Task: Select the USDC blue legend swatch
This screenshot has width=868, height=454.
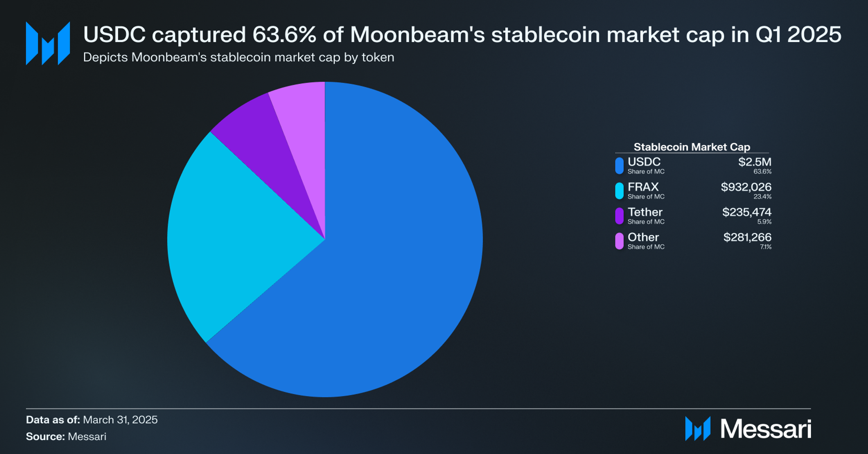Action: pos(619,166)
